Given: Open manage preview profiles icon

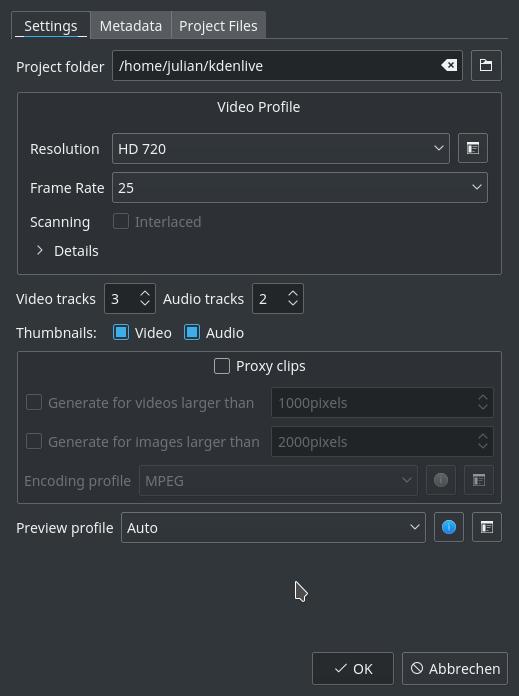Looking at the screenshot, I should click(x=487, y=527).
